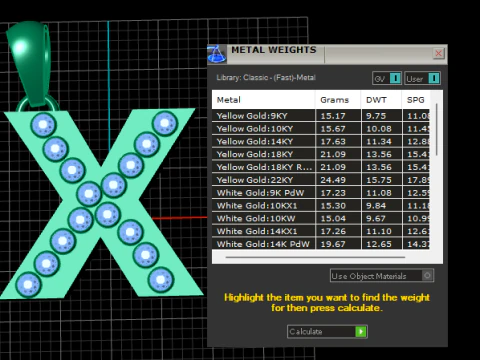Click the green Calculate arrow icon

click(361, 331)
